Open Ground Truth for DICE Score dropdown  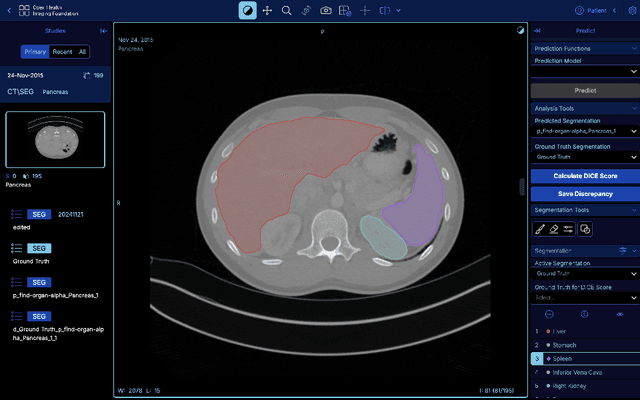pyautogui.click(x=585, y=298)
